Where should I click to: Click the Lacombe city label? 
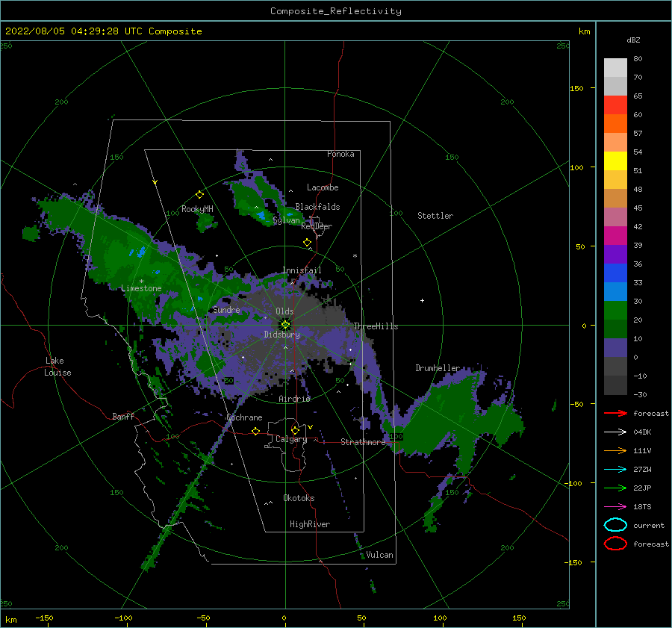pos(323,187)
